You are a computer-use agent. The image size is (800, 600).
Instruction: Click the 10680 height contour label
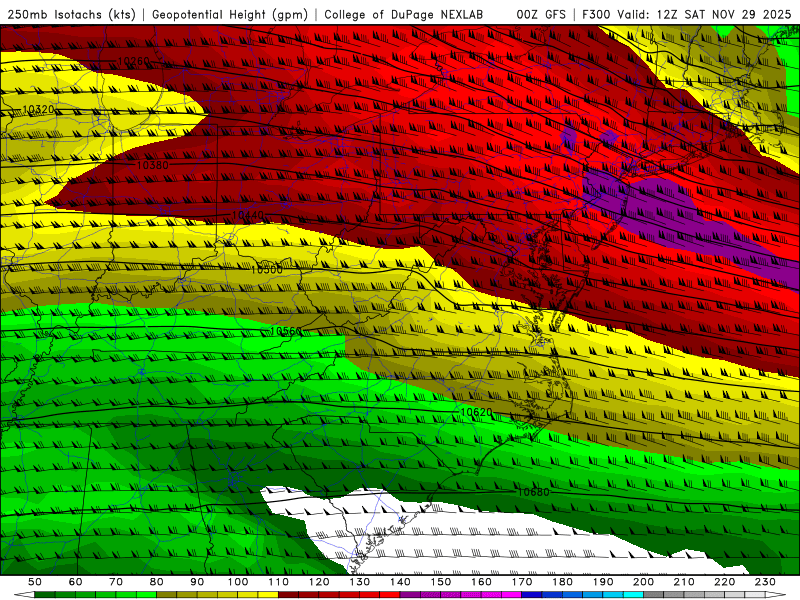tap(533, 492)
